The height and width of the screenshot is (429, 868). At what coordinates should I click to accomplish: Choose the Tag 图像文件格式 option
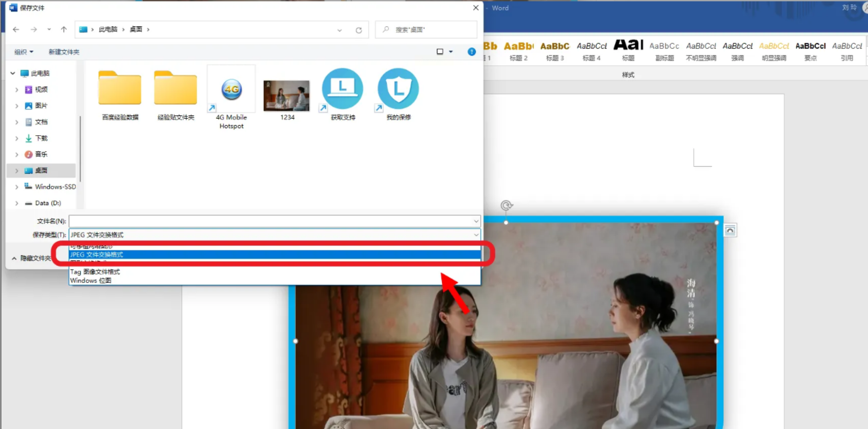pos(95,272)
